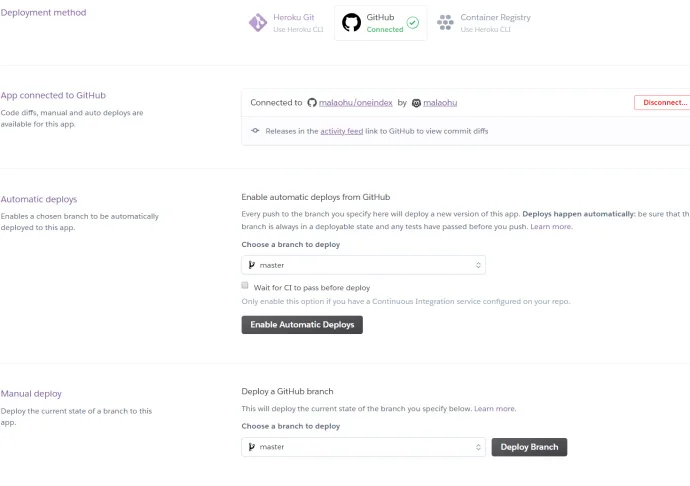Click the Container Registry icon
Viewport: 690px width, 486px height.
445,22
